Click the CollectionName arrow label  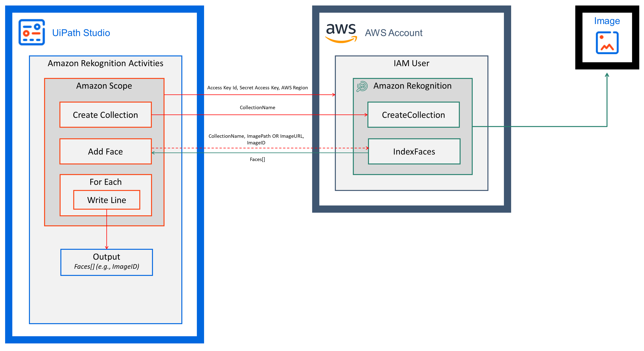pyautogui.click(x=257, y=107)
